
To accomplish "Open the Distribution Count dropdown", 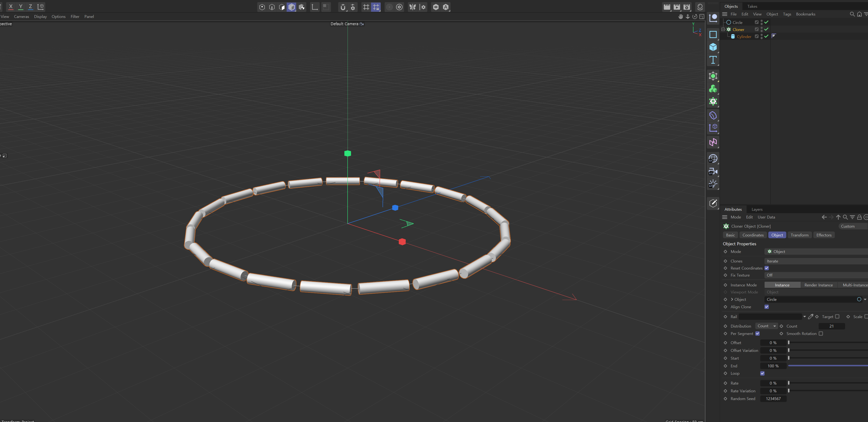I will (x=767, y=326).
